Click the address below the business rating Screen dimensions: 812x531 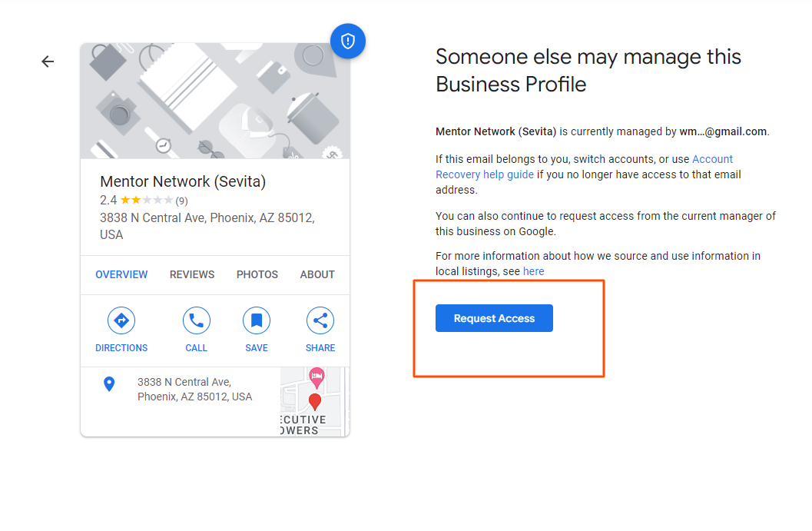pyautogui.click(x=207, y=226)
